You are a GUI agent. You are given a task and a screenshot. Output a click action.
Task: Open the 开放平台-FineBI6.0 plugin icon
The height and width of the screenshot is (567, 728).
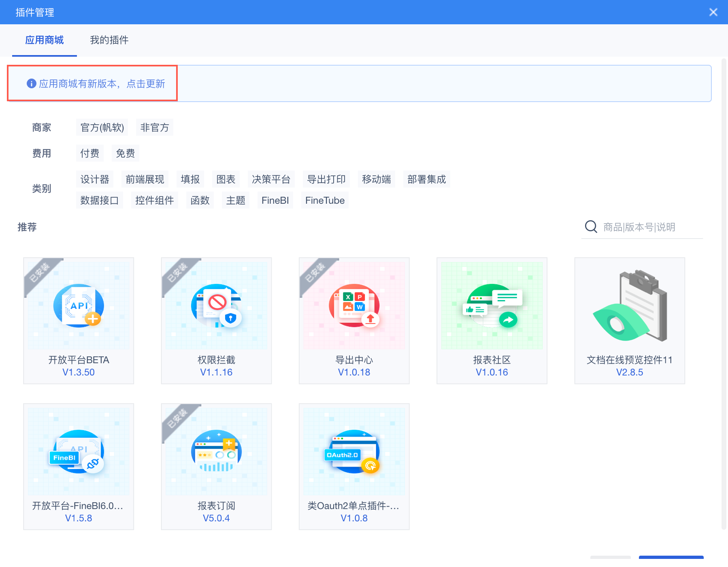click(x=79, y=451)
